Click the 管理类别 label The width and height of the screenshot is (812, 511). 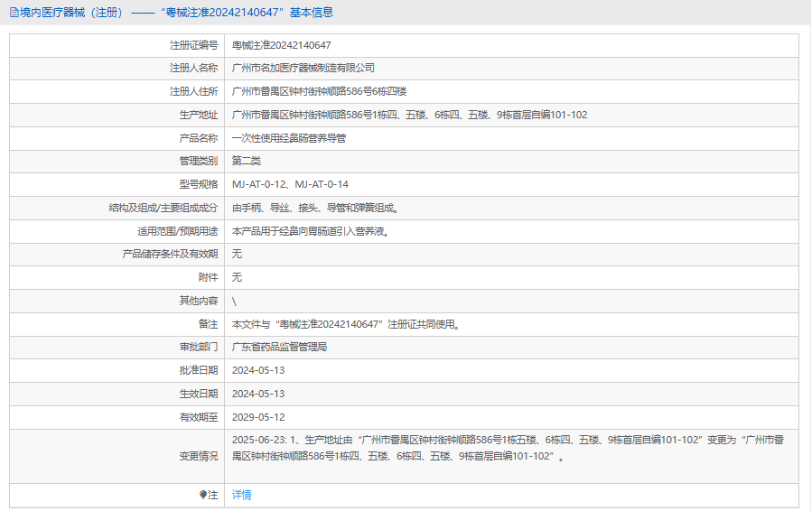(x=199, y=161)
